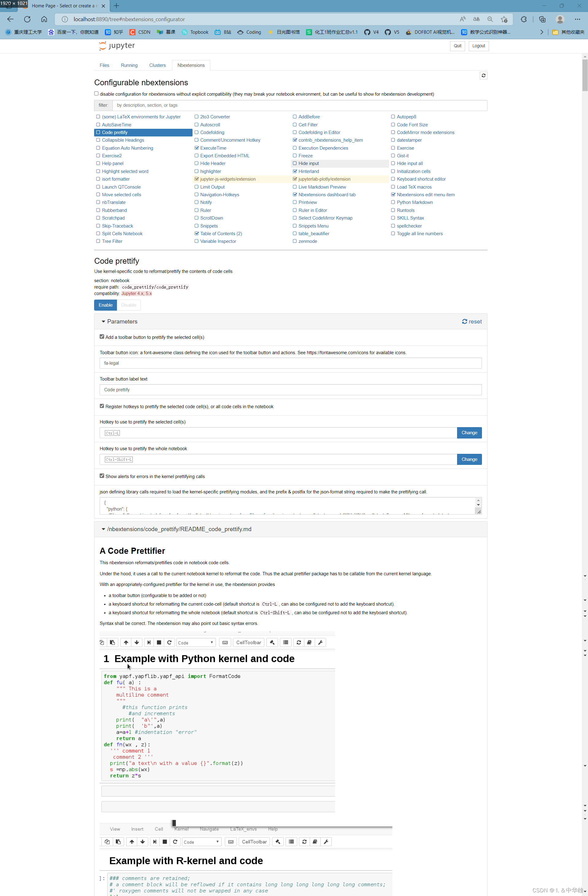
Task: Focus the Toolbar button label text field
Action: pyautogui.click(x=291, y=390)
